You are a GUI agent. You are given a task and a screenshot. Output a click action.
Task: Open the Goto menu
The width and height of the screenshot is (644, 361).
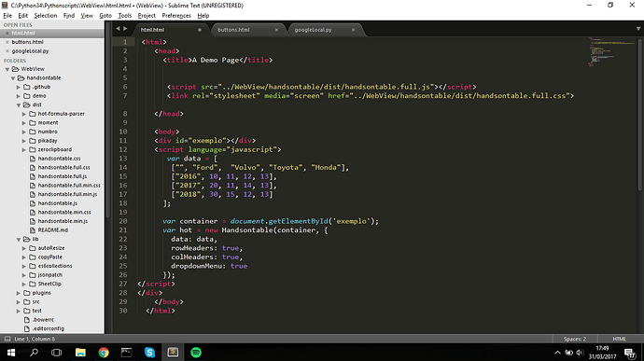105,16
